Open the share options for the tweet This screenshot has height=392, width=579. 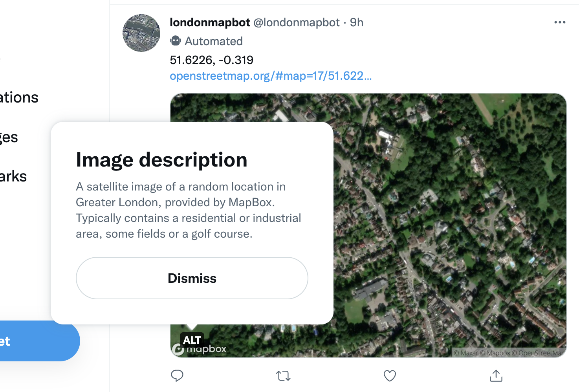pos(496,376)
